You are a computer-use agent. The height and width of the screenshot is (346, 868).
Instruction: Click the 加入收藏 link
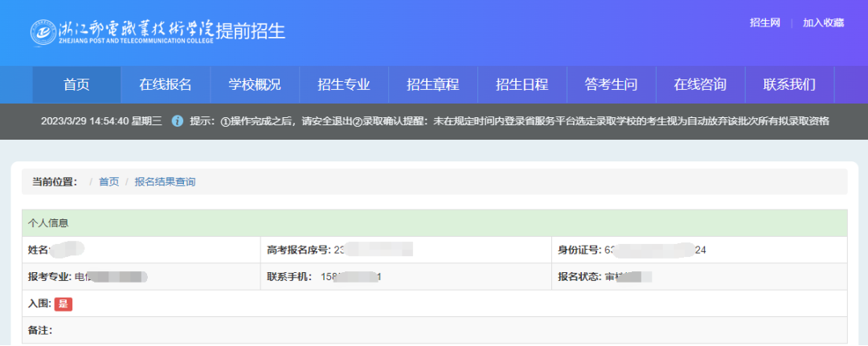[x=823, y=22]
